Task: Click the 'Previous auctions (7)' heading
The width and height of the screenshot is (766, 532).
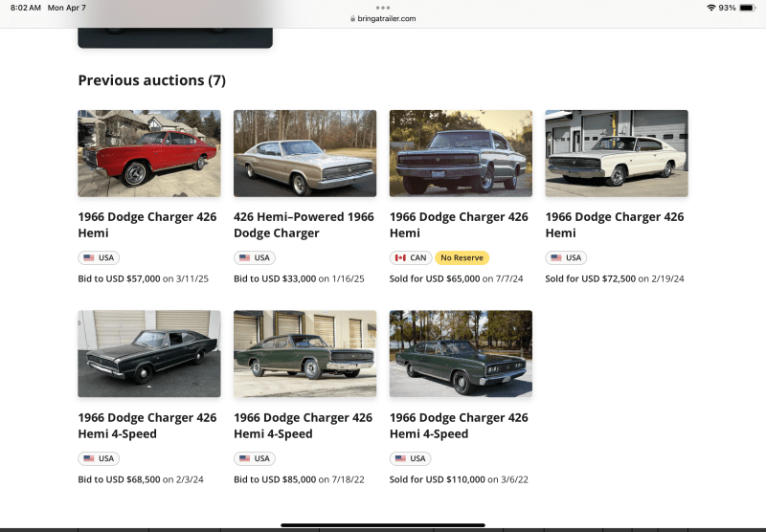Action: pyautogui.click(x=152, y=80)
